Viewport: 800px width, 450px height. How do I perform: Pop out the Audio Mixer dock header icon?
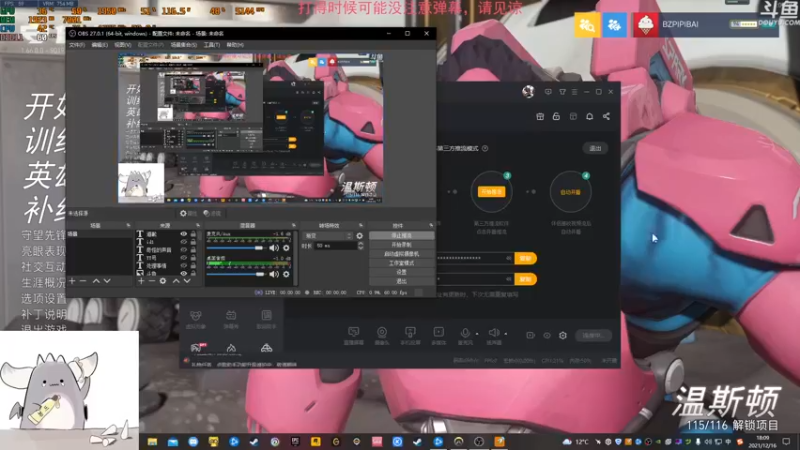pos(293,225)
